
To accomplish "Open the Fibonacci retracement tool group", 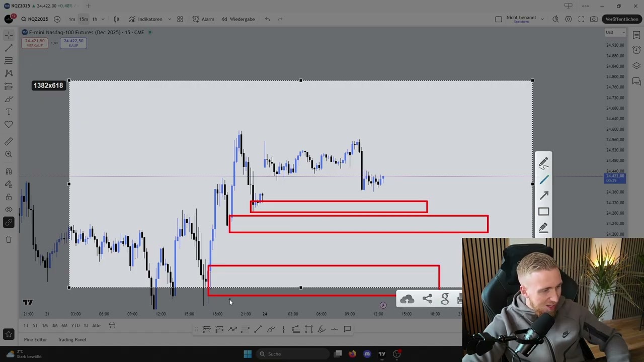I will click(9, 61).
